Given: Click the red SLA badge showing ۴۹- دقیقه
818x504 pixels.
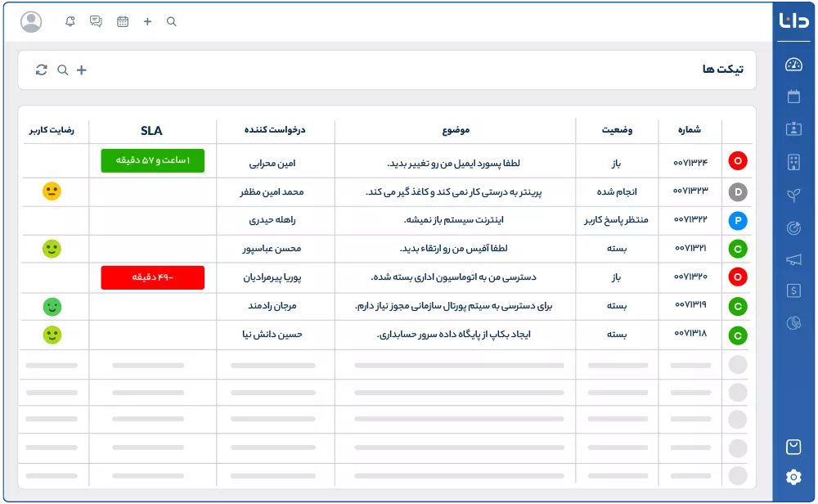Looking at the screenshot, I should (152, 277).
